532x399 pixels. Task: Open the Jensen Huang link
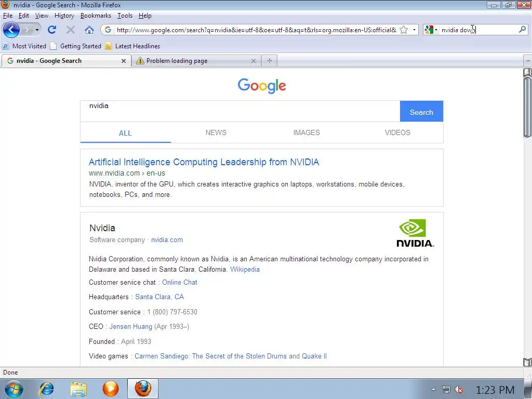pos(130,326)
